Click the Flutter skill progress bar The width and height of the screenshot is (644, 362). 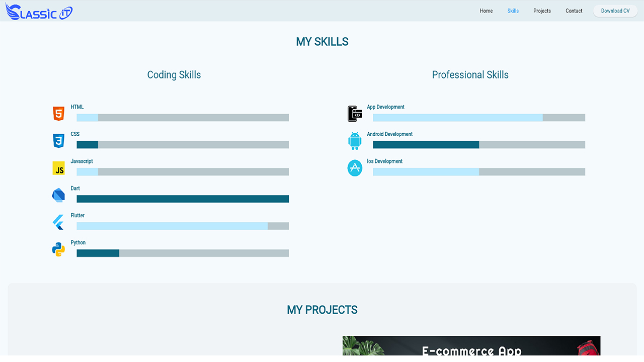tap(183, 226)
